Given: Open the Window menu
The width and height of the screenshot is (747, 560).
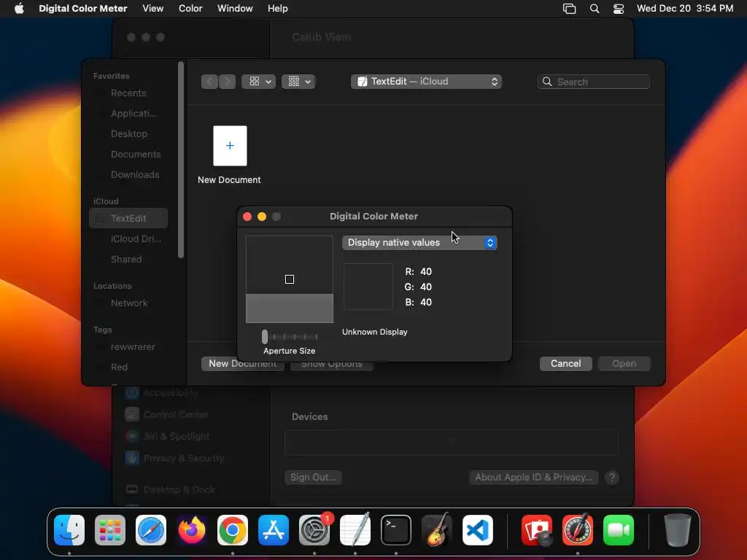Looking at the screenshot, I should [235, 9].
